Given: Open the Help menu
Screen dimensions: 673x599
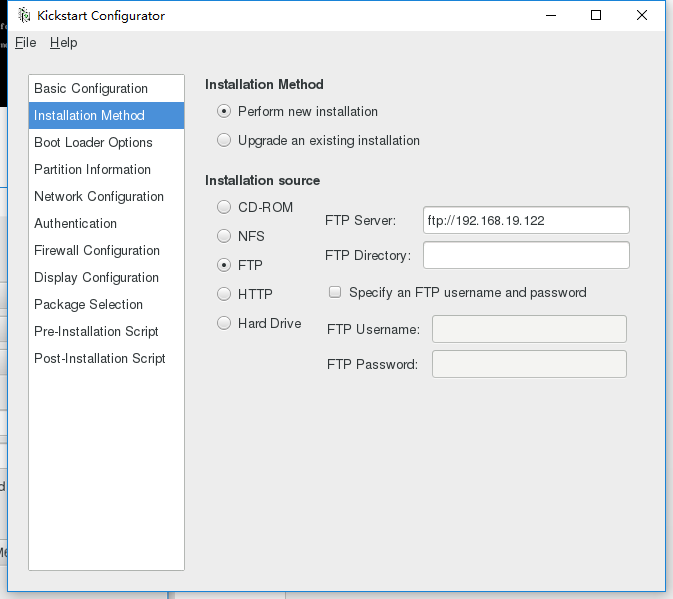Looking at the screenshot, I should point(63,43).
